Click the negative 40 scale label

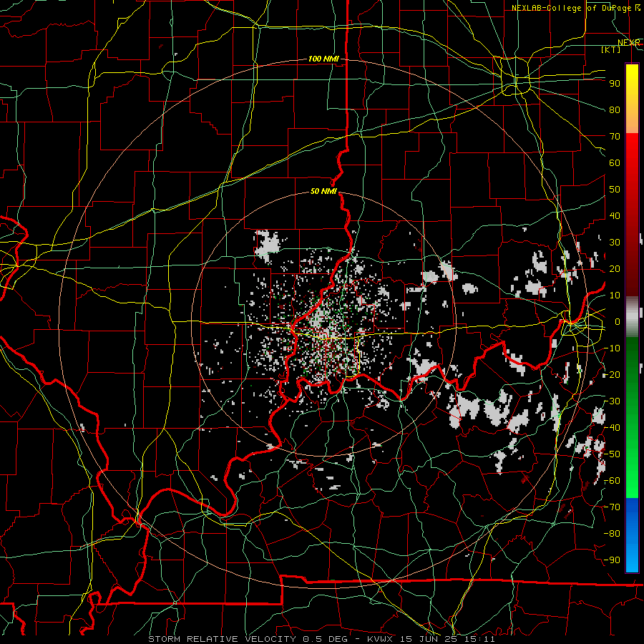click(612, 428)
